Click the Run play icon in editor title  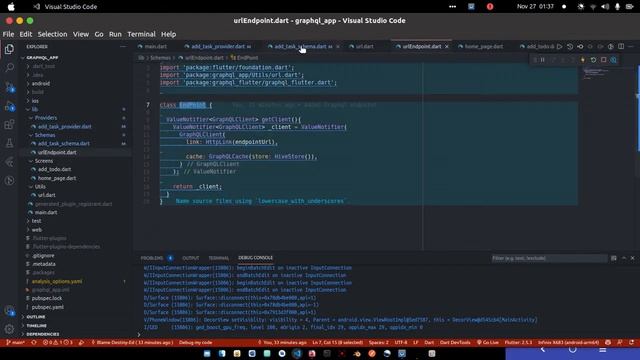pyautogui.click(x=560, y=47)
